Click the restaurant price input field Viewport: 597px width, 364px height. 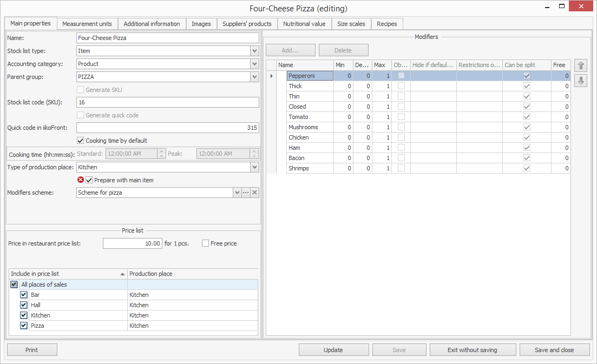132,243
